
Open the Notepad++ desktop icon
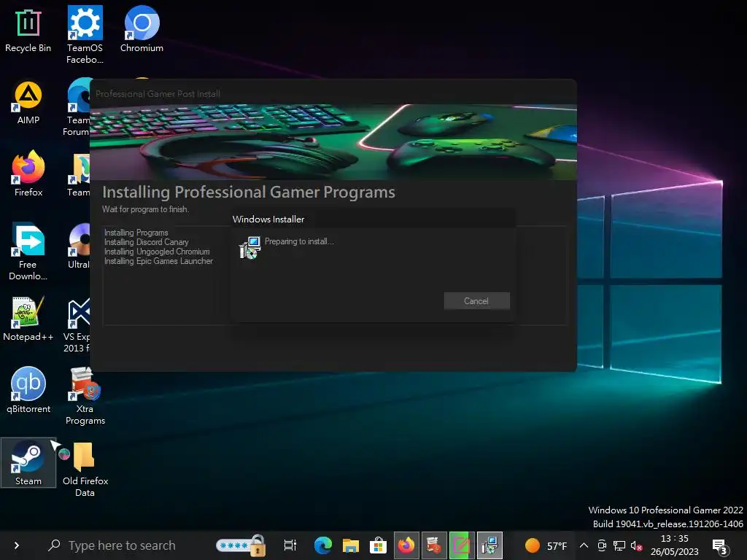[28, 319]
